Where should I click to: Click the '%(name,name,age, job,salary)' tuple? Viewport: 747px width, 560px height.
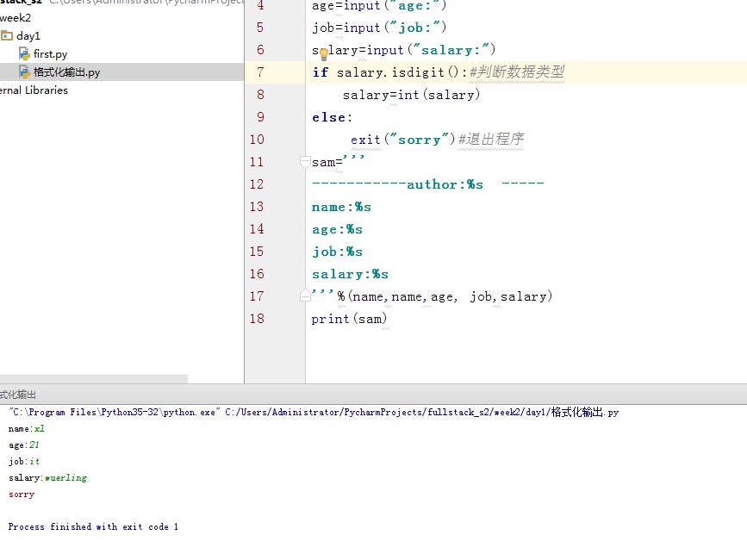point(445,296)
